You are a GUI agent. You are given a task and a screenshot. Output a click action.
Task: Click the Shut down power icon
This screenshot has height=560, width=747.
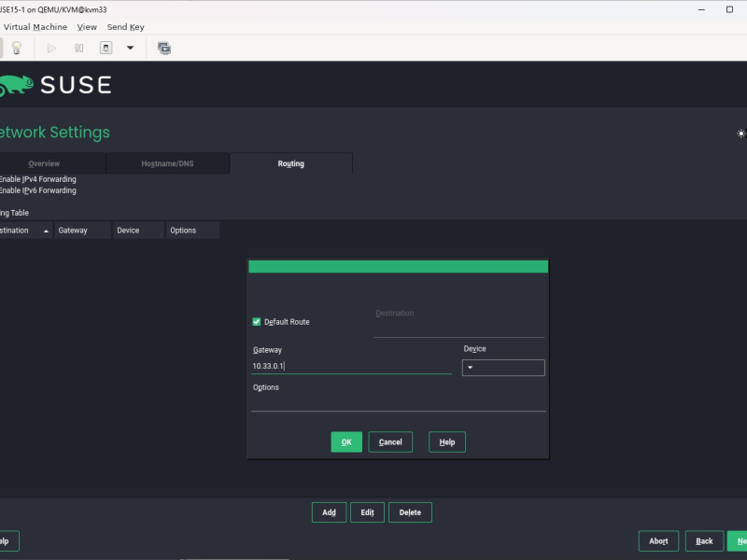click(106, 49)
